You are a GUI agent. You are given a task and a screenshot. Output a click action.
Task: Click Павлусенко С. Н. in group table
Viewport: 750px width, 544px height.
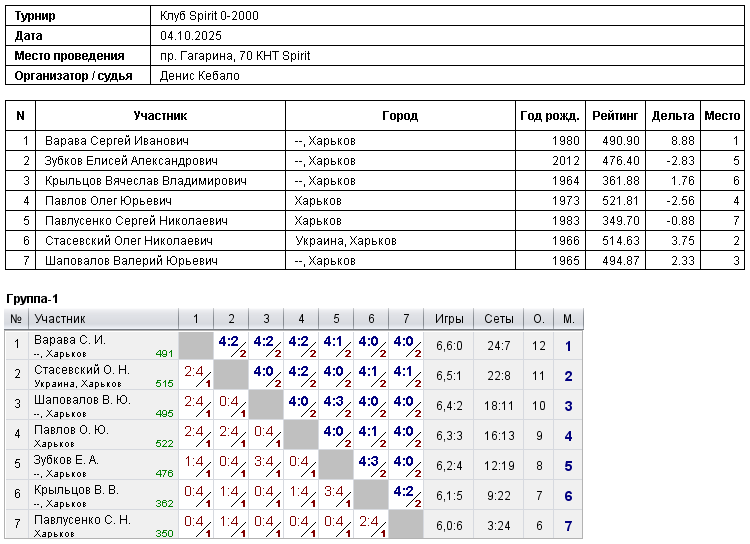(x=82, y=520)
